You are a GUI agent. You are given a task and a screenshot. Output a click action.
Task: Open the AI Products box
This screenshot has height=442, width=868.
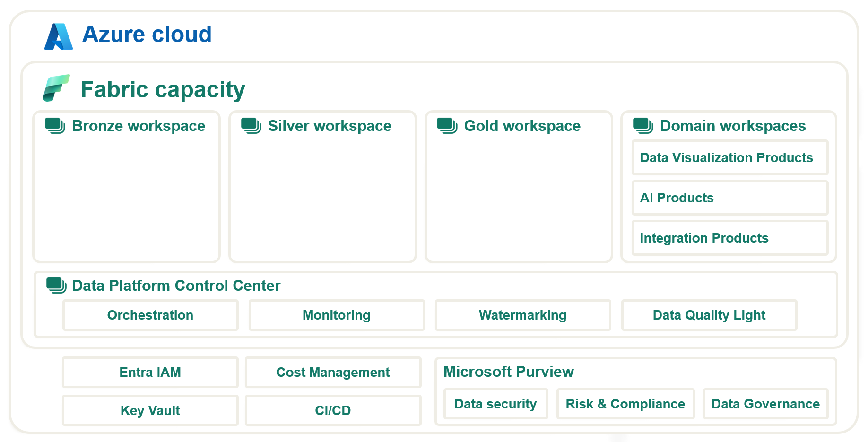click(730, 198)
